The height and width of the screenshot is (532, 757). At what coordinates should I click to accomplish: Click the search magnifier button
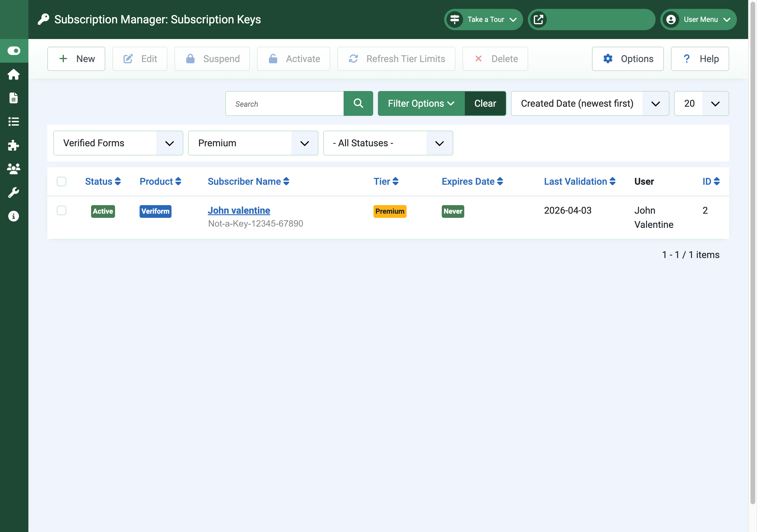coord(358,103)
